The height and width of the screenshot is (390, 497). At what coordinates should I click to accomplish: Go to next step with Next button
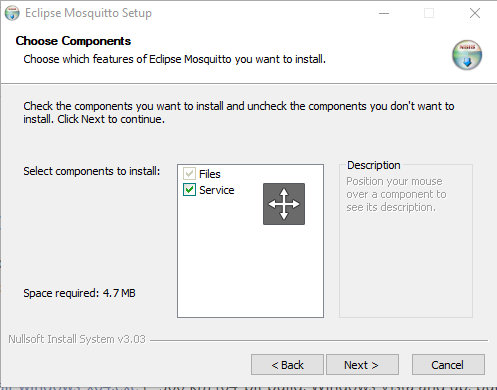click(x=362, y=365)
